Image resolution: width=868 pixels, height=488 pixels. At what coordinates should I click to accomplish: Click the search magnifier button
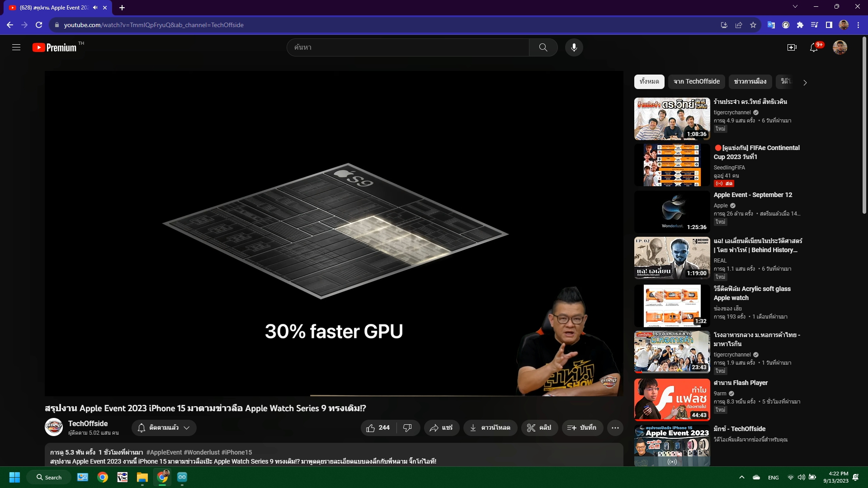[x=543, y=47]
